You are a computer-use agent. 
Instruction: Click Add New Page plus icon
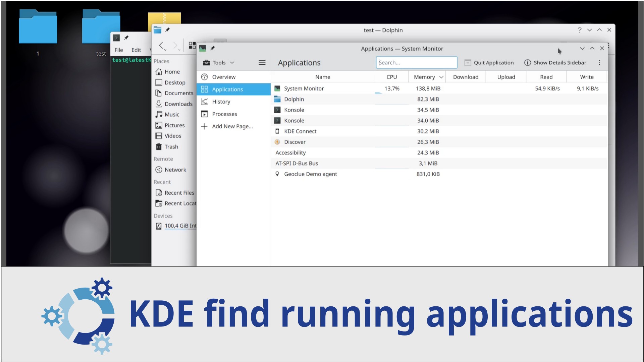tap(204, 126)
